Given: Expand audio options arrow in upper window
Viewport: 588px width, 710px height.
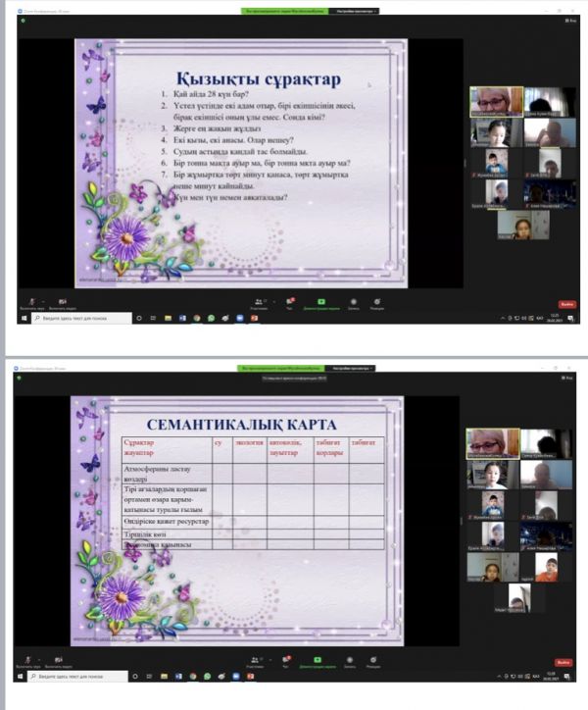Looking at the screenshot, I should point(42,301).
